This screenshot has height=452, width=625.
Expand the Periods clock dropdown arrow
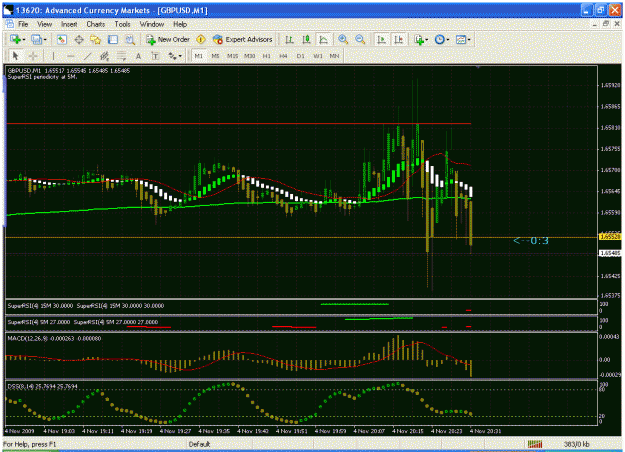(448, 40)
